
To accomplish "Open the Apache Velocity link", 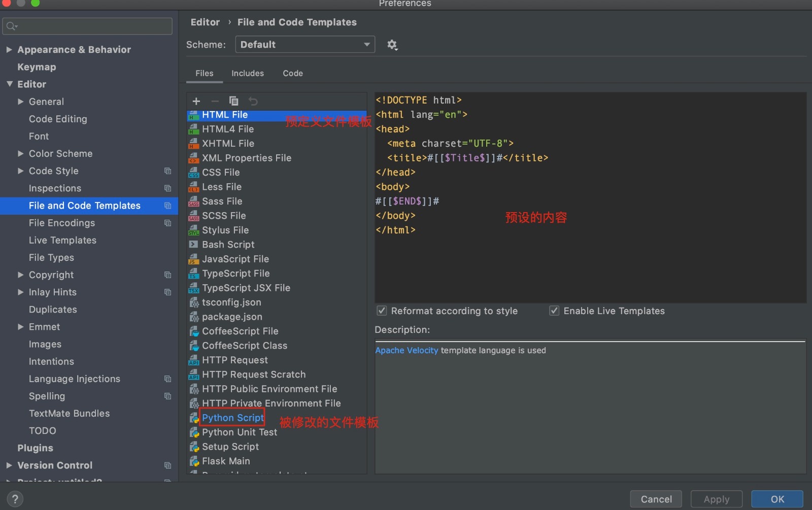I will tap(407, 350).
